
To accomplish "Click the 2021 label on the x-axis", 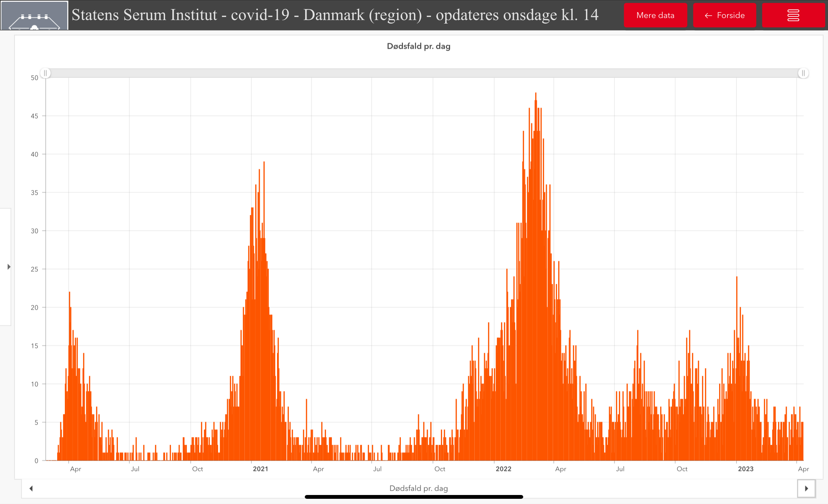I will click(260, 469).
